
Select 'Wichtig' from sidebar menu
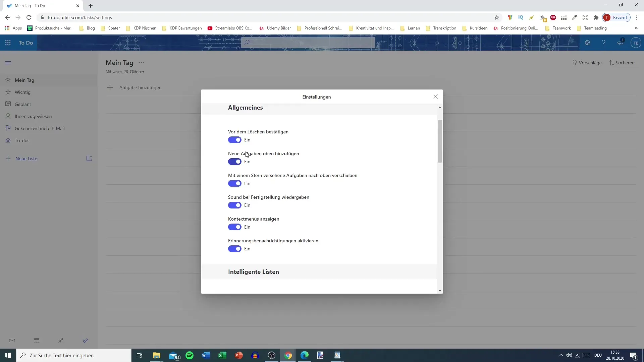22,92
